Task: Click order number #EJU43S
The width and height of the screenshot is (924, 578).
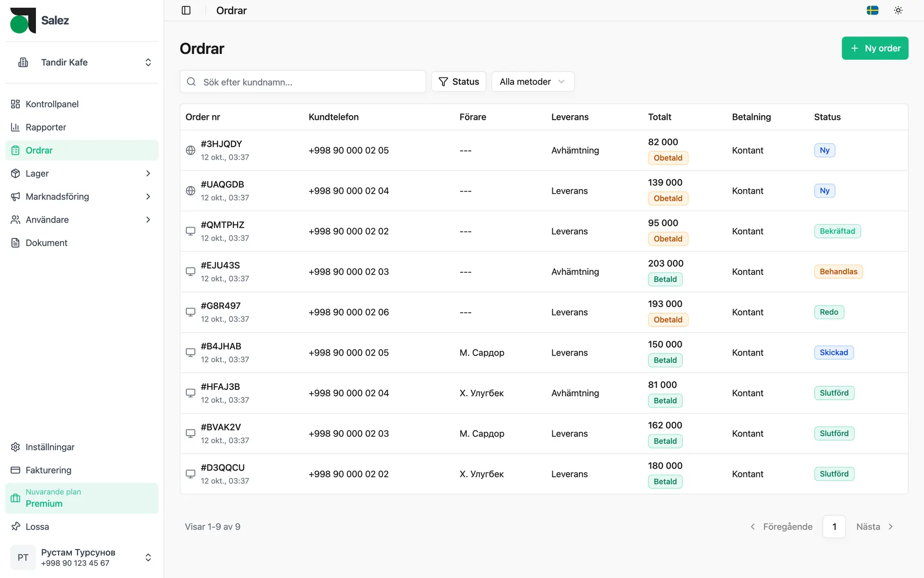Action: tap(220, 265)
